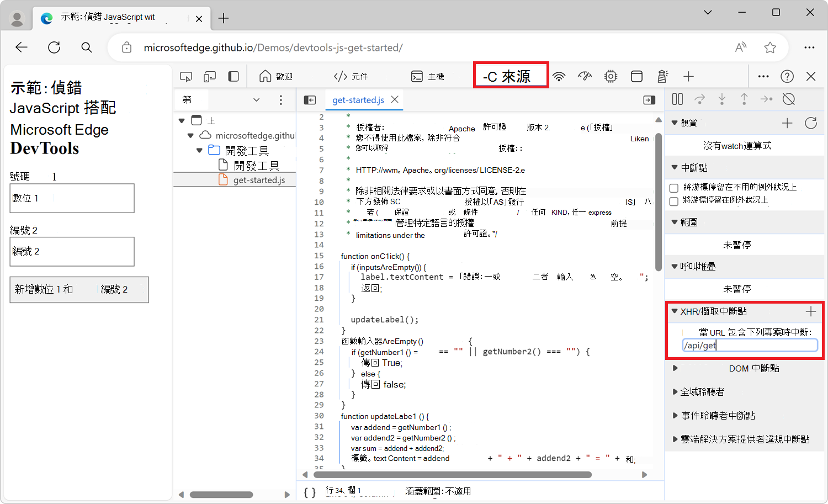The width and height of the screenshot is (828, 504).
Task: Close the DevTools panel
Action: 811,76
